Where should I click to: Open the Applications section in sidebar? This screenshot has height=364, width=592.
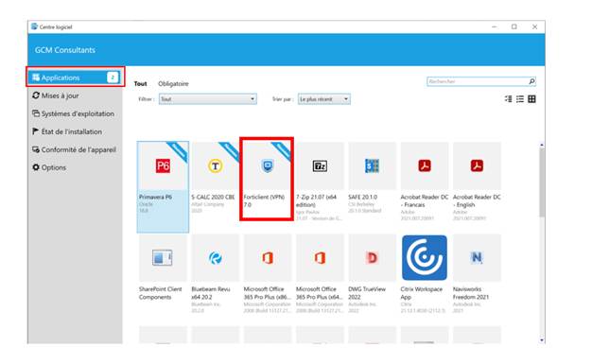[x=75, y=77]
